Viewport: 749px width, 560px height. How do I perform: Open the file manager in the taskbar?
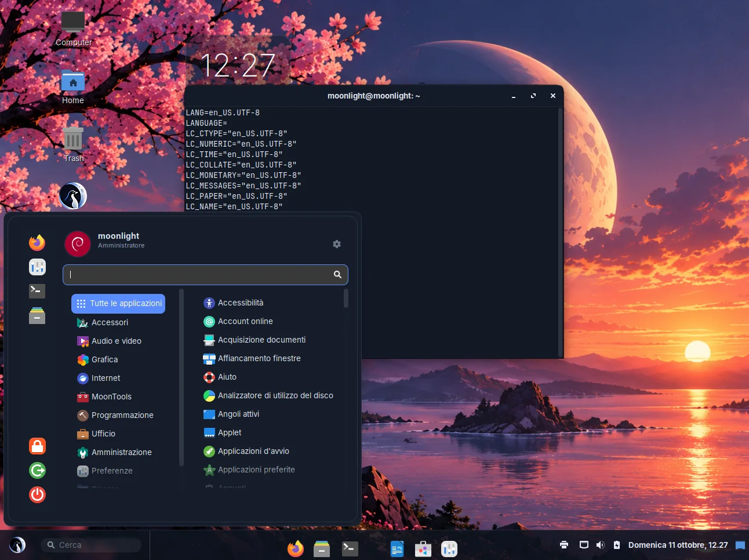pyautogui.click(x=322, y=548)
